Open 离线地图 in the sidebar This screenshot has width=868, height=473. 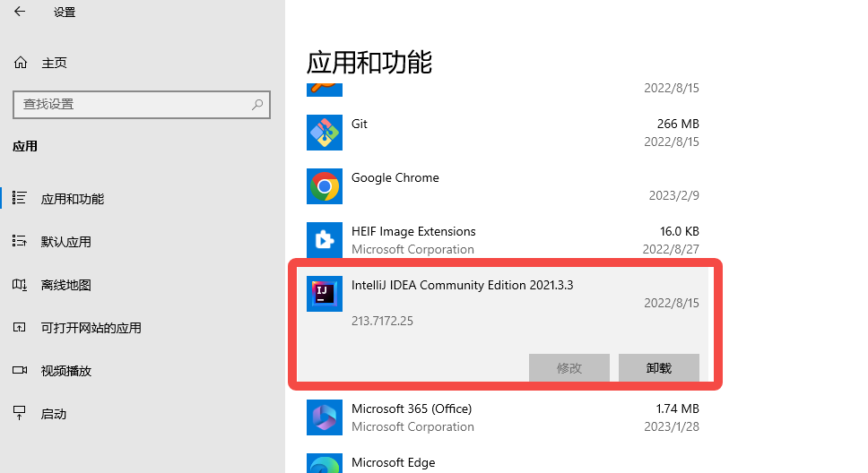point(65,285)
